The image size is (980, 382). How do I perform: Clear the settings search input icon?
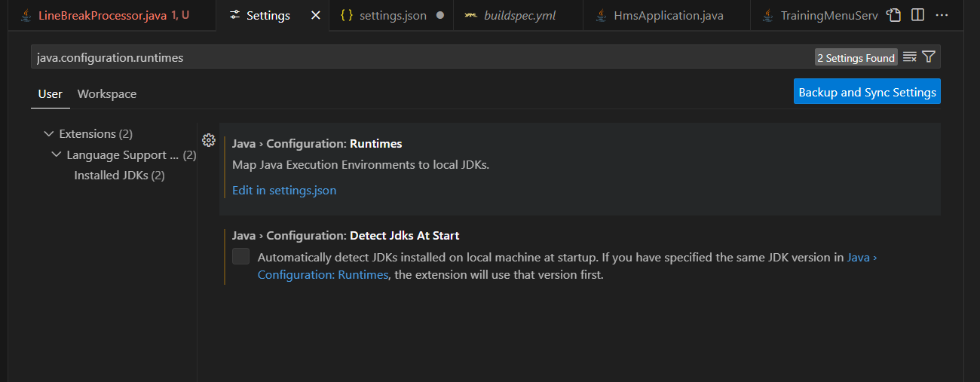910,57
